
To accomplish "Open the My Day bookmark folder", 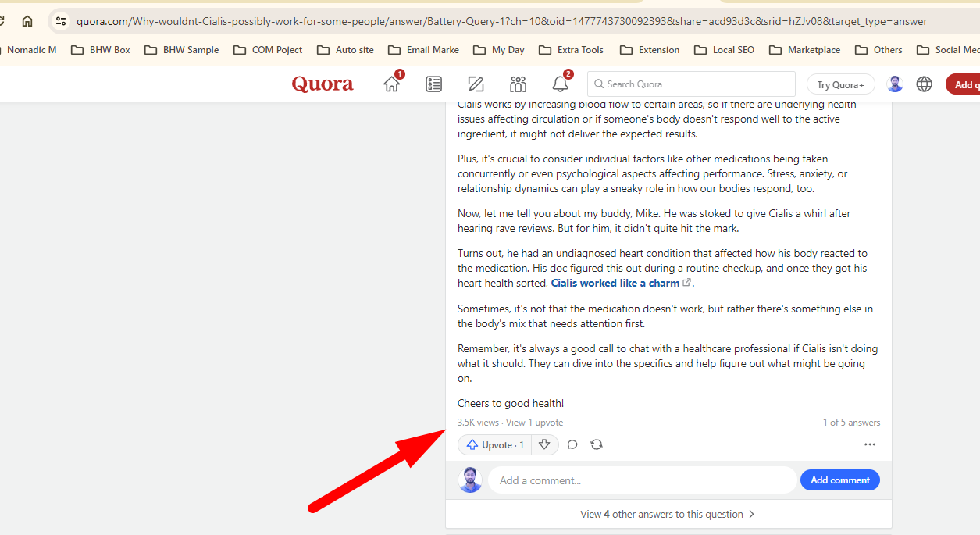I will (x=499, y=50).
